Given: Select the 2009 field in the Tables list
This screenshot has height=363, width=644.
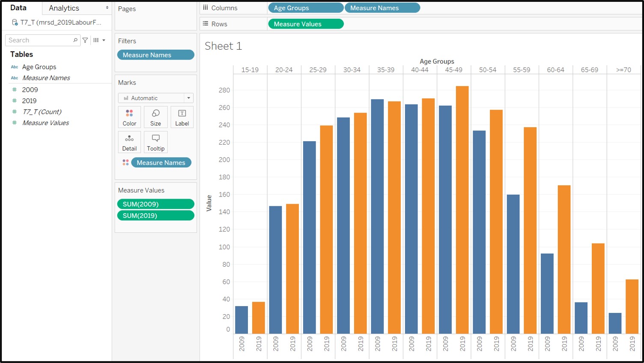Looking at the screenshot, I should pos(30,89).
